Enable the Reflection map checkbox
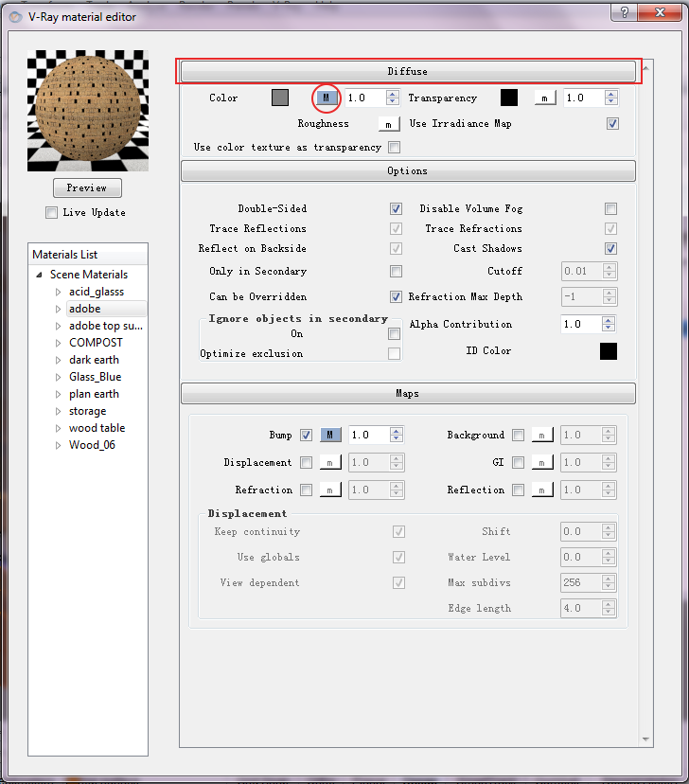The height and width of the screenshot is (784, 689). click(519, 490)
